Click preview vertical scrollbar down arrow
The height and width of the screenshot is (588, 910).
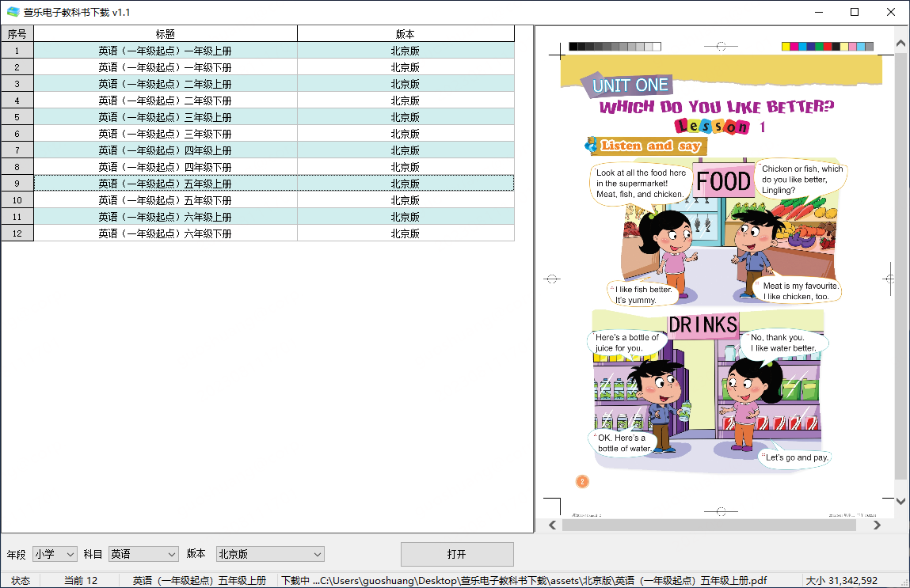[x=900, y=501]
